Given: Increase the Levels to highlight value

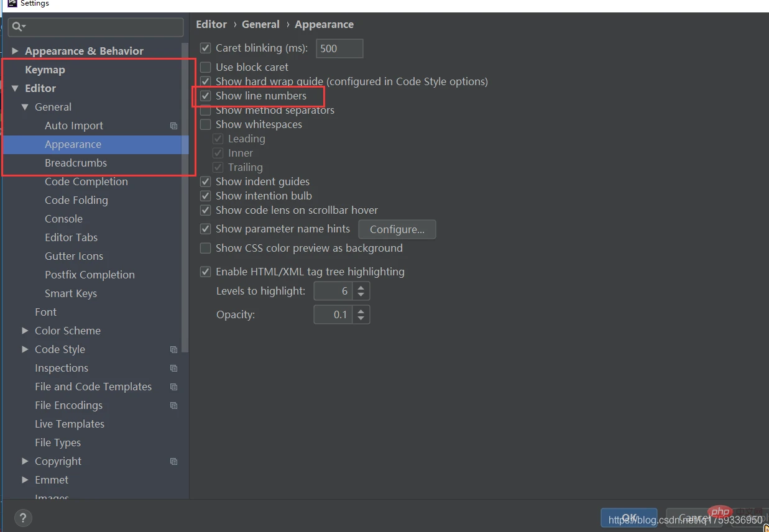Looking at the screenshot, I should 361,287.
